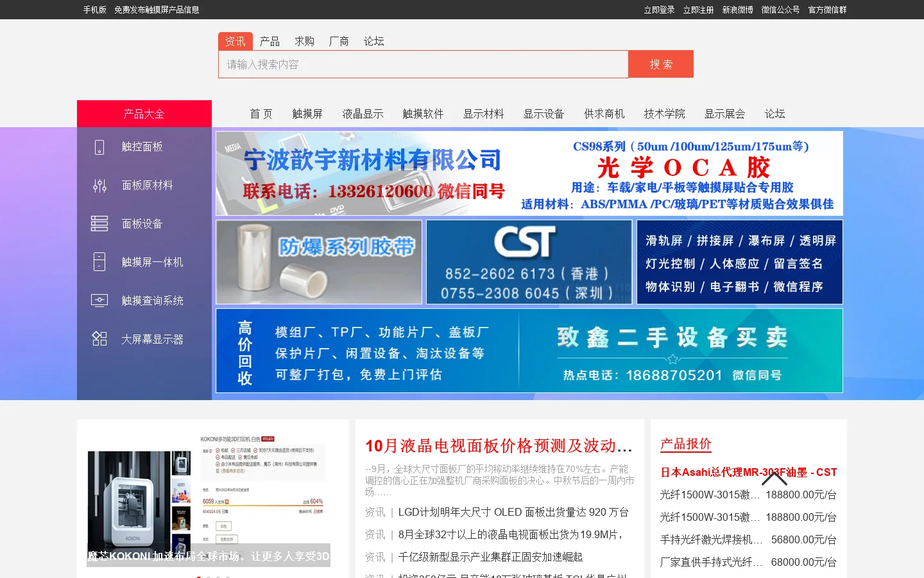The width and height of the screenshot is (924, 578).
Task: Open article 千亿级新型显示产业集群正固安加速崛起
Action: (x=490, y=557)
